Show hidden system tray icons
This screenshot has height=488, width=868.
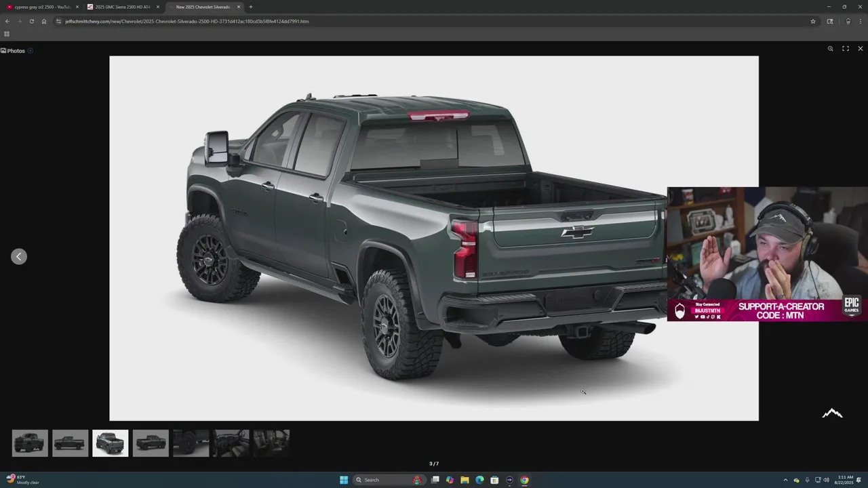785,480
